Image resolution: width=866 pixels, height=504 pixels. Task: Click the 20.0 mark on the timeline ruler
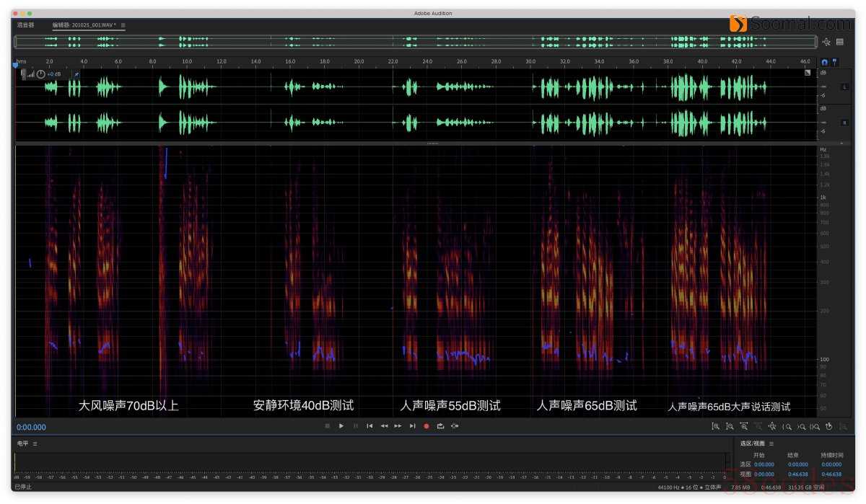(359, 62)
